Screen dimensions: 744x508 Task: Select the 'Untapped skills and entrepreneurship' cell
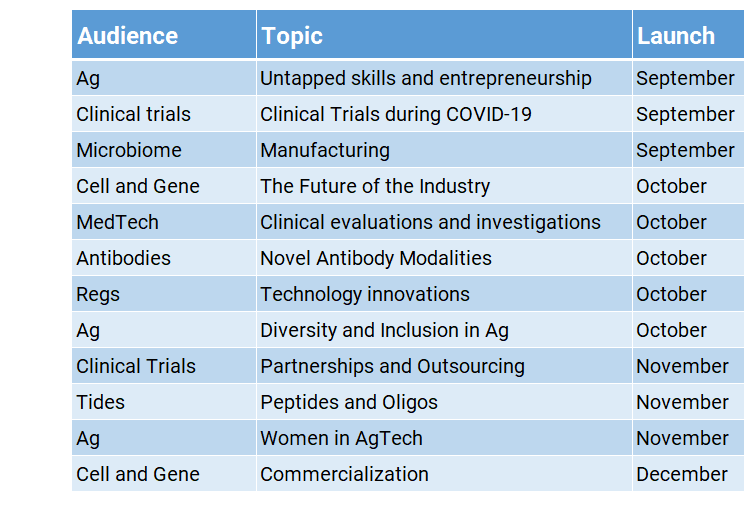426,78
